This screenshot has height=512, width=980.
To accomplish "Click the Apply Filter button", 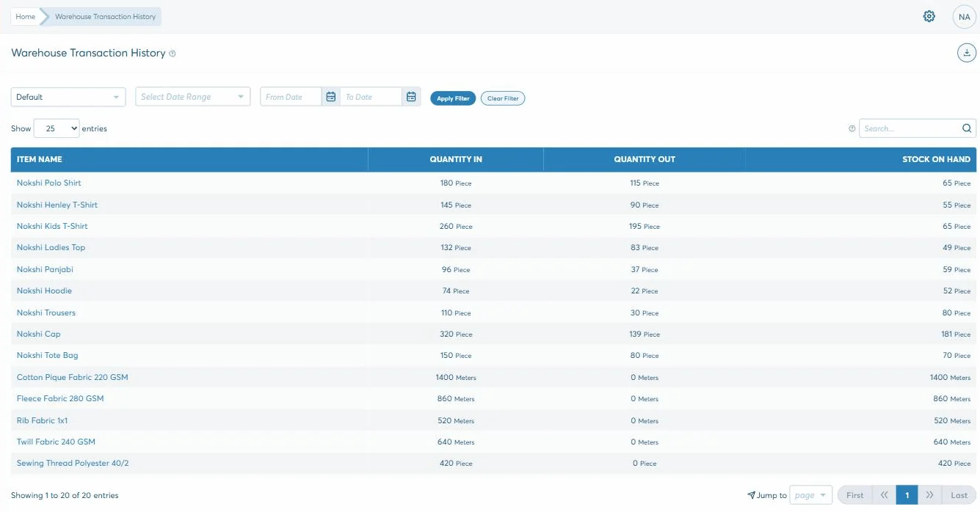I will (x=453, y=98).
